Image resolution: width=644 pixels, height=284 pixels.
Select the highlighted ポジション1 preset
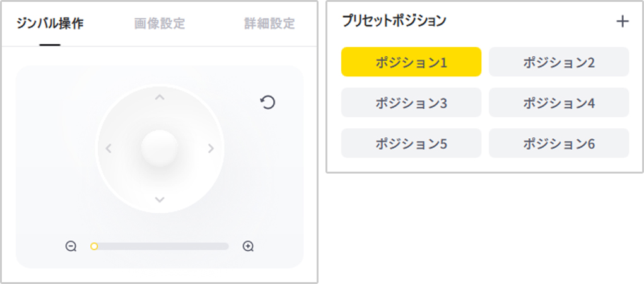[x=411, y=62]
